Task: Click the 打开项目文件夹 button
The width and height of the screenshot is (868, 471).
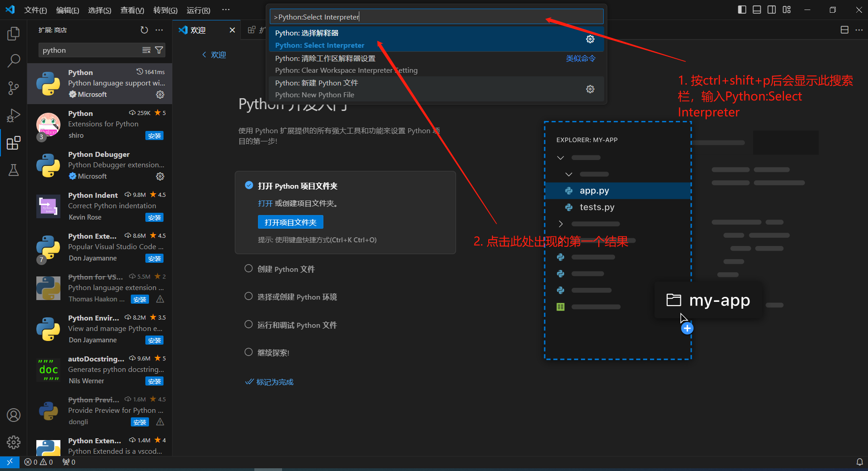Action: pyautogui.click(x=291, y=222)
